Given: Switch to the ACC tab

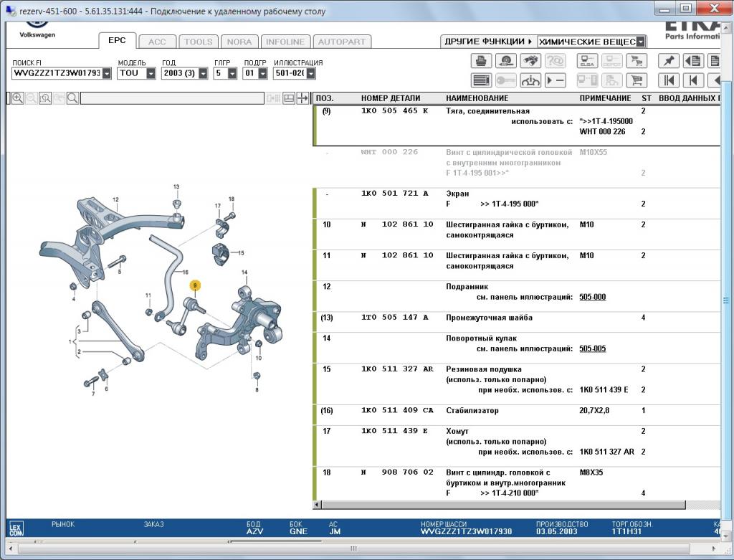Looking at the screenshot, I should coord(157,42).
